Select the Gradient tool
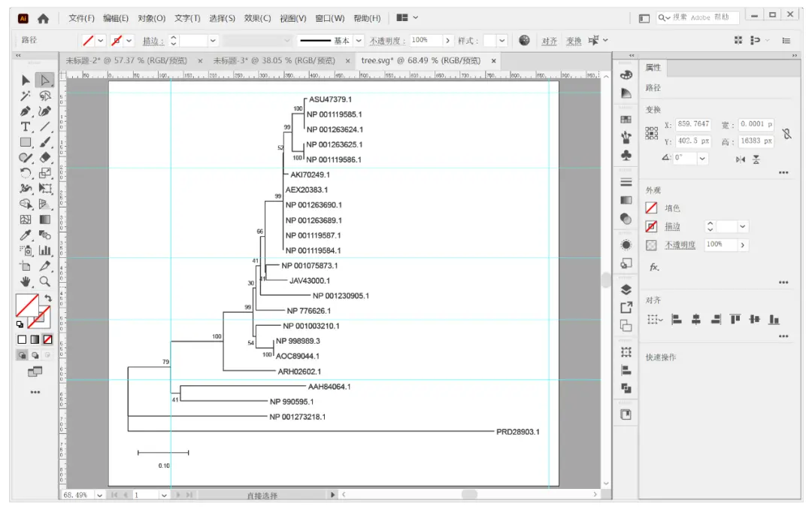Viewport: 812px width, 510px height. (x=45, y=220)
